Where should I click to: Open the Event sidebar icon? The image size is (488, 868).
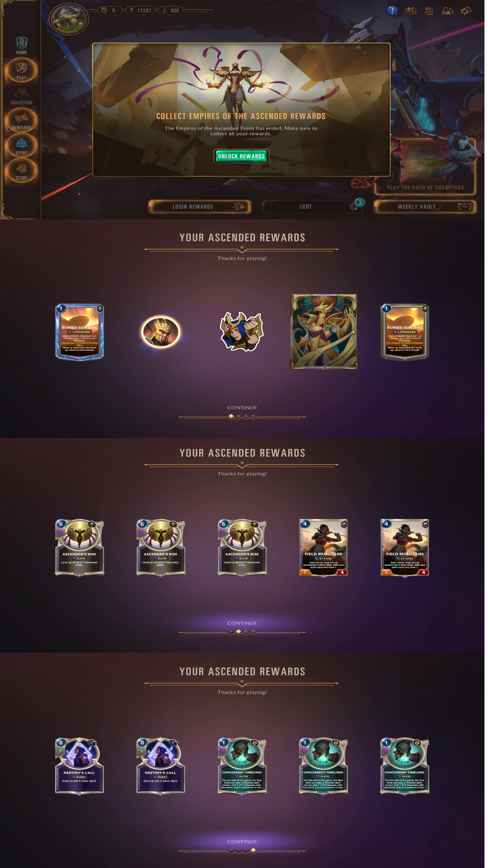click(x=22, y=146)
